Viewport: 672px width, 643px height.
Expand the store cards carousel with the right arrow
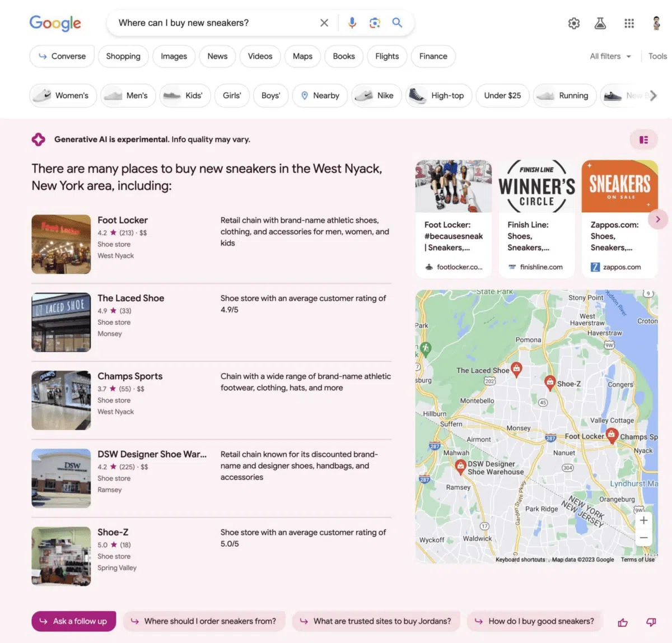click(x=658, y=219)
